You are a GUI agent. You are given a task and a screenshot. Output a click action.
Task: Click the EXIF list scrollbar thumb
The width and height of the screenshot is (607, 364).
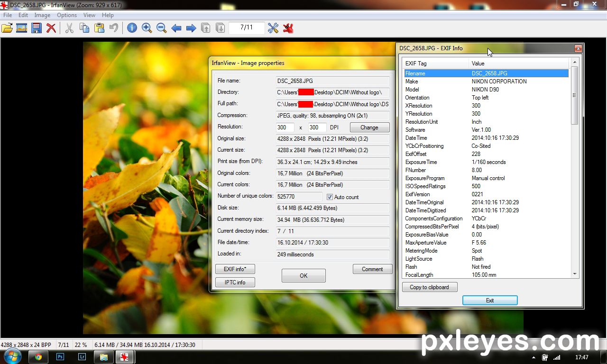coord(575,95)
